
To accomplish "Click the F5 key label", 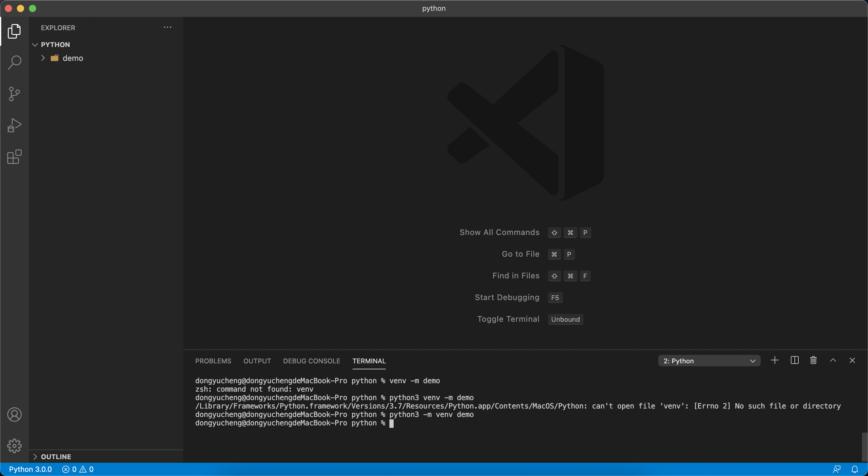I will pyautogui.click(x=555, y=297).
